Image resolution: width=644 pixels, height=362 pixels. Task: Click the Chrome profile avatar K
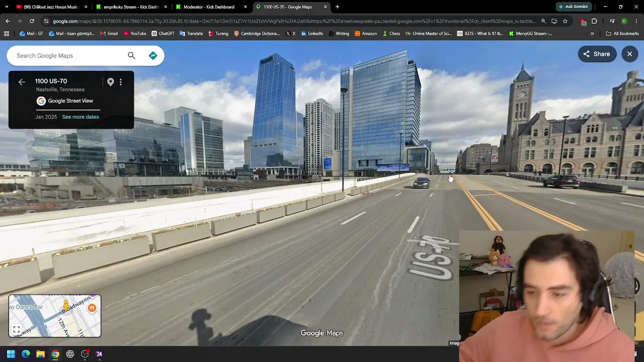coord(624,21)
